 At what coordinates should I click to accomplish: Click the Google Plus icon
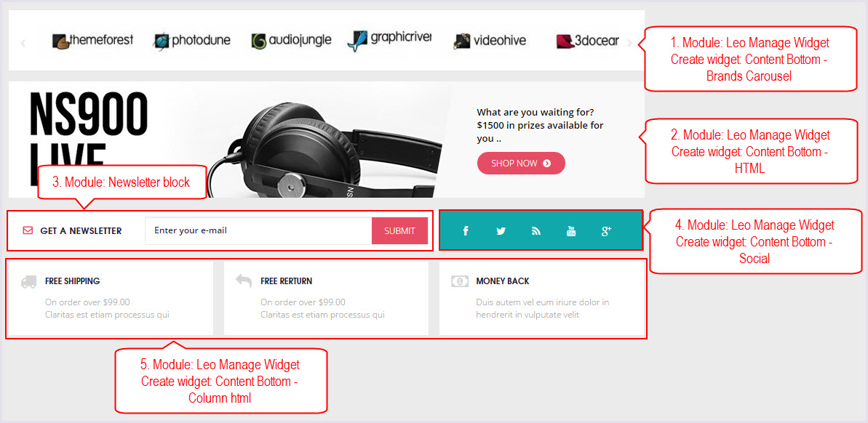click(606, 231)
